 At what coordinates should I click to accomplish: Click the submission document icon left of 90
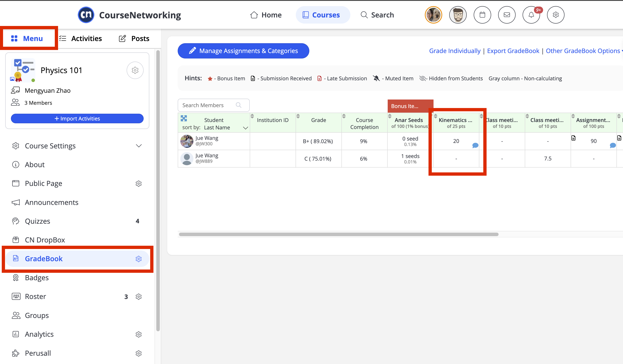pos(573,138)
